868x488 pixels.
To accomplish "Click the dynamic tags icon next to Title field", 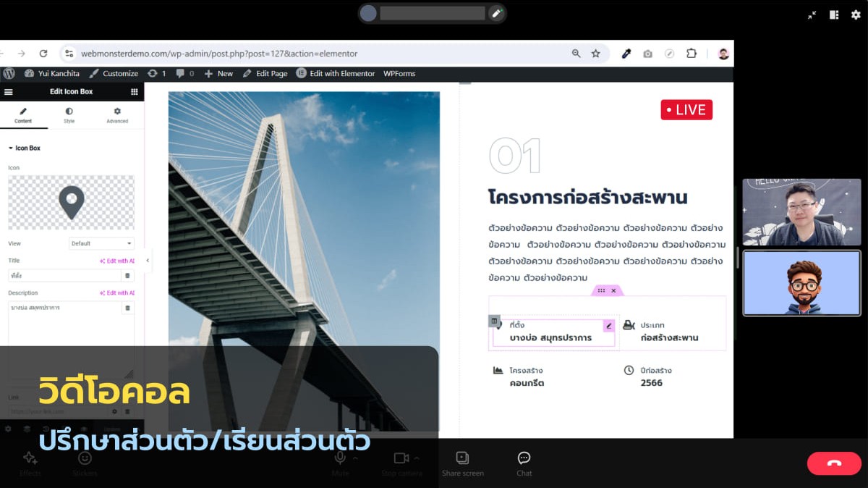I will (127, 276).
